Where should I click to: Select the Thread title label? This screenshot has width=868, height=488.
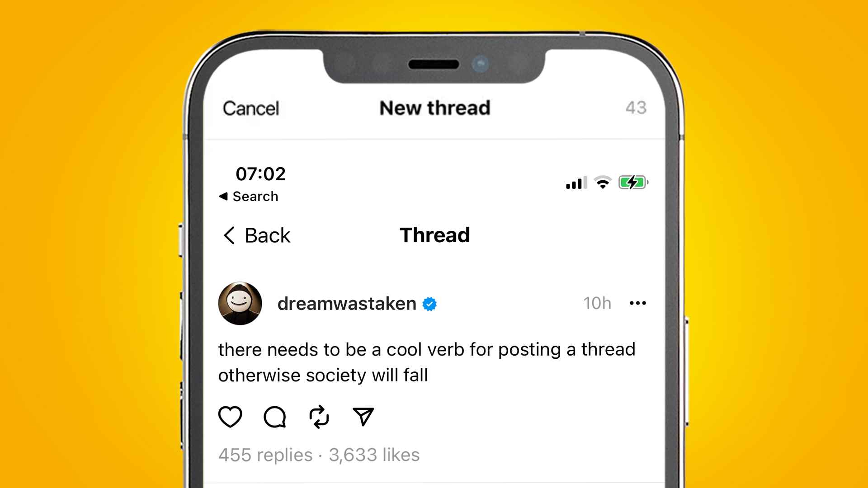point(434,234)
